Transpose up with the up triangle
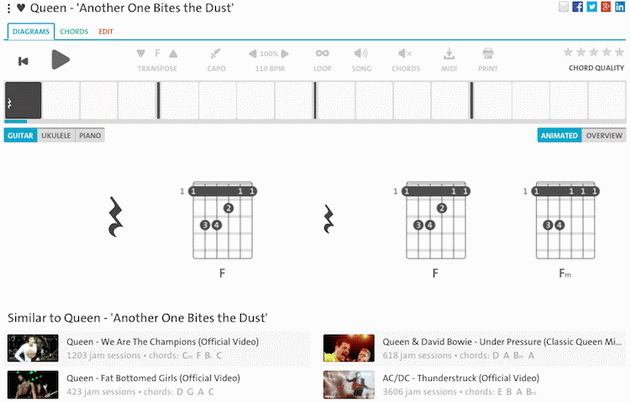The height and width of the screenshot is (402, 630). [x=173, y=53]
